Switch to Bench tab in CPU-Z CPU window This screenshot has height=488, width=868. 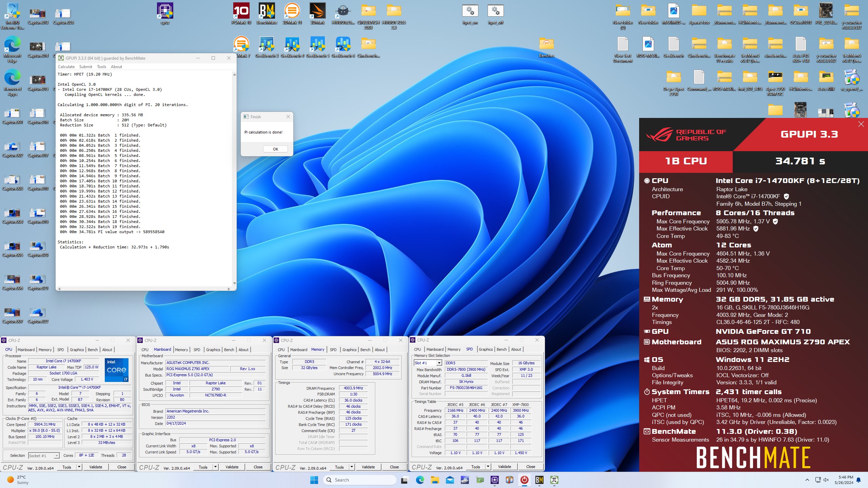point(93,350)
